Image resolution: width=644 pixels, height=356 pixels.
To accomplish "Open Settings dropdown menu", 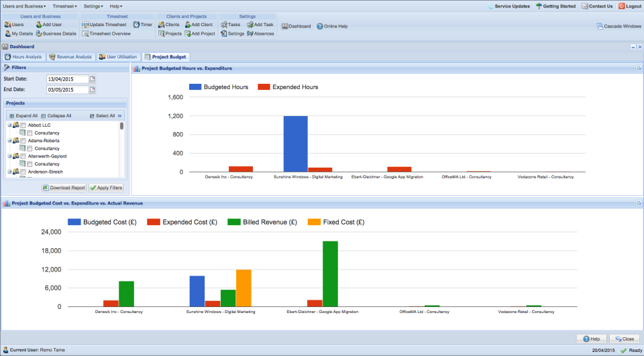I will [x=93, y=6].
